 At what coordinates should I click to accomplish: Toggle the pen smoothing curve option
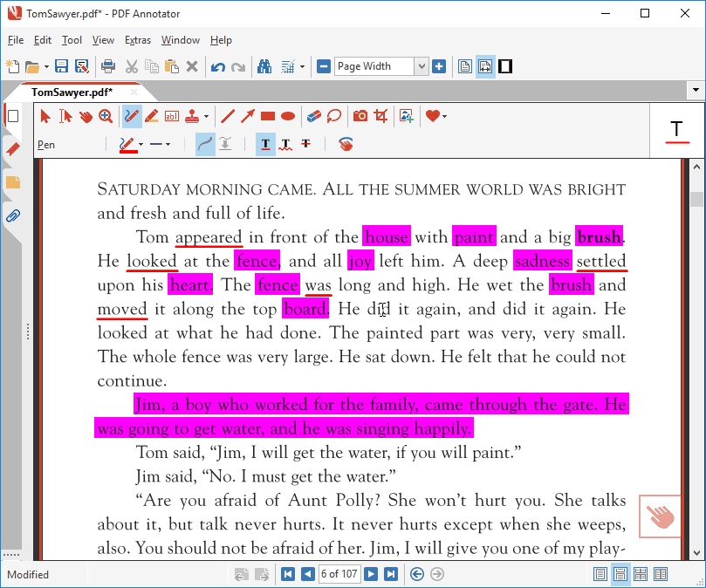[205, 145]
